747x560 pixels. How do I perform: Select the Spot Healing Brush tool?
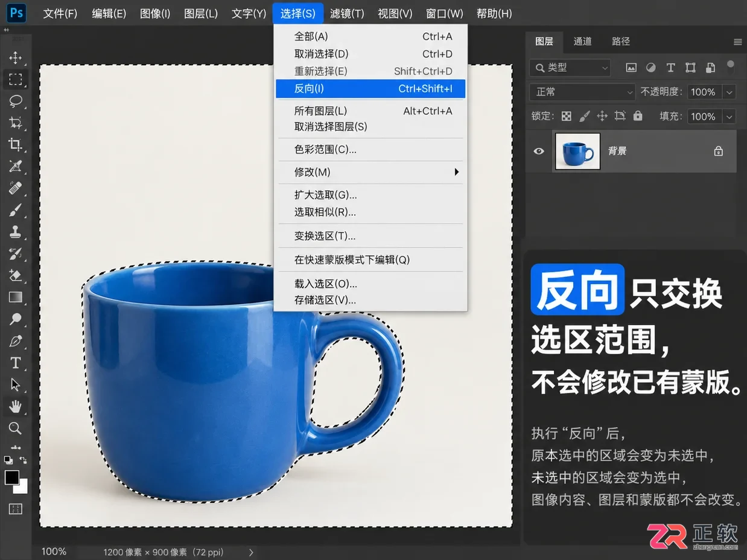point(16,188)
